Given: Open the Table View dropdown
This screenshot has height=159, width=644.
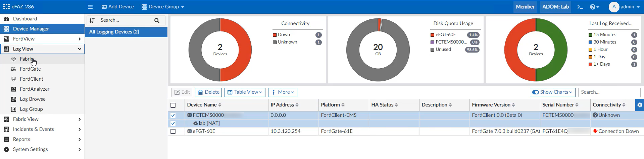Looking at the screenshot, I should pos(245,92).
